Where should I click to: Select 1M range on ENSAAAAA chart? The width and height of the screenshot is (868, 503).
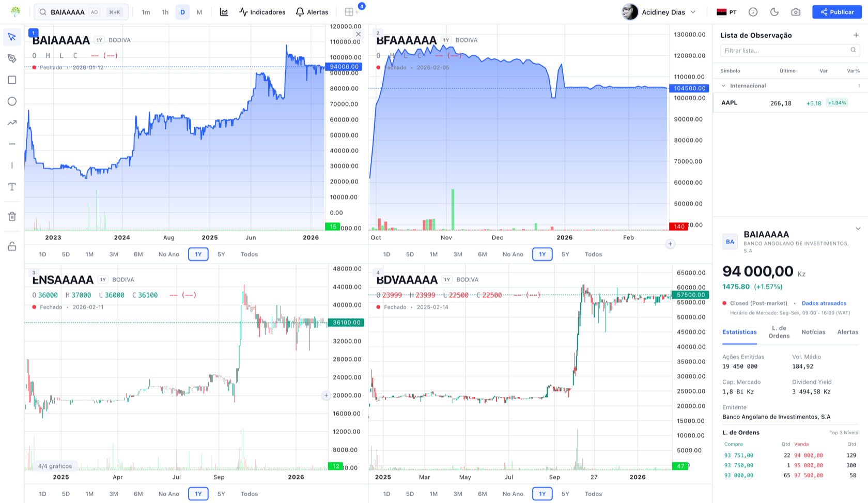(89, 494)
